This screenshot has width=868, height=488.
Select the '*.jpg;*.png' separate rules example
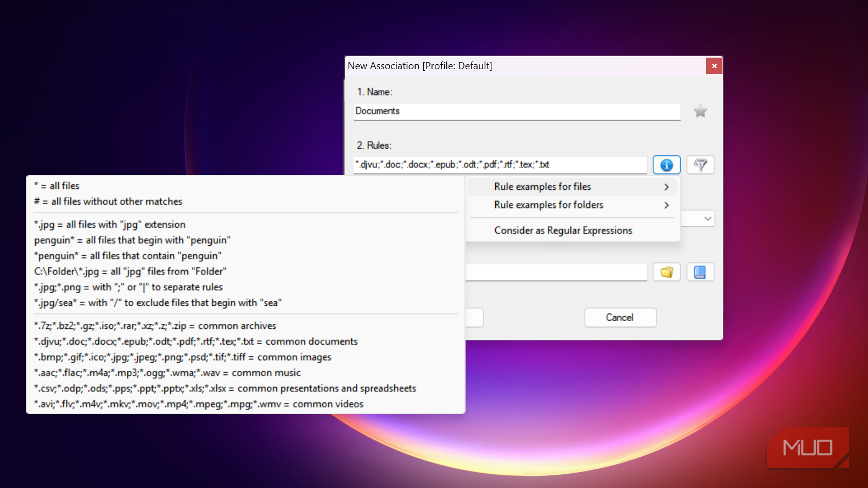[245, 287]
